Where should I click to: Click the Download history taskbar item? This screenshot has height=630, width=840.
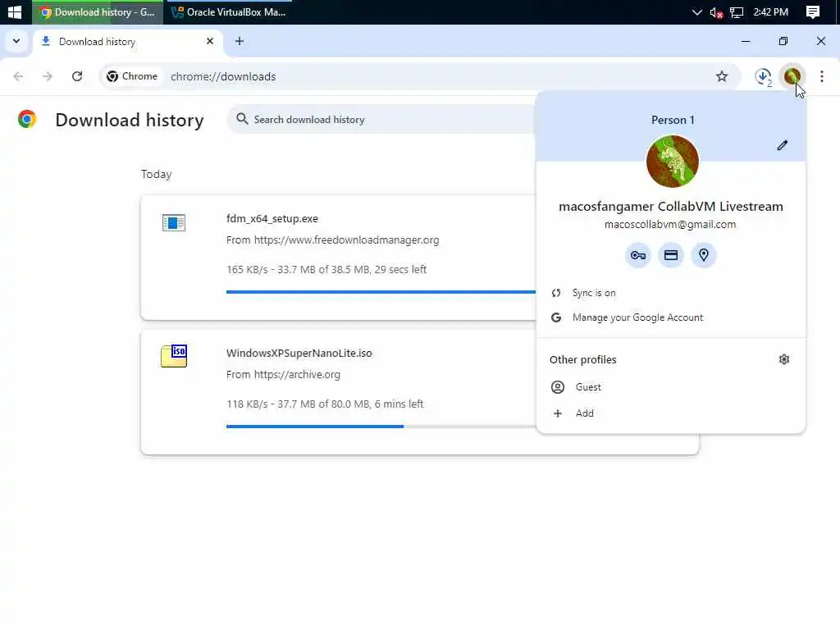[x=98, y=11]
